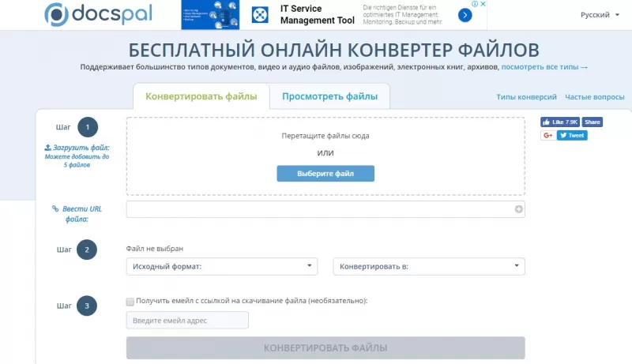Focus the file URL input field

325,209
